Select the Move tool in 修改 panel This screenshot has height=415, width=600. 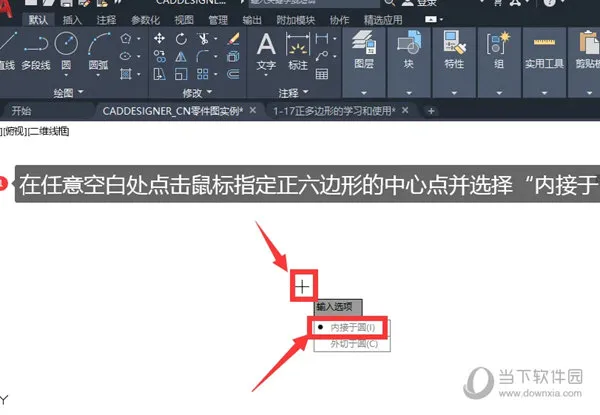coord(159,38)
